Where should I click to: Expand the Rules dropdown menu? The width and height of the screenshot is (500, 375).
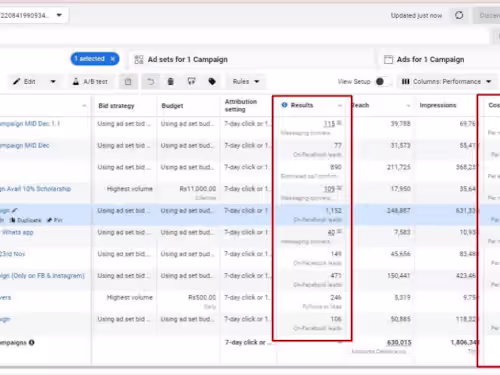(246, 82)
